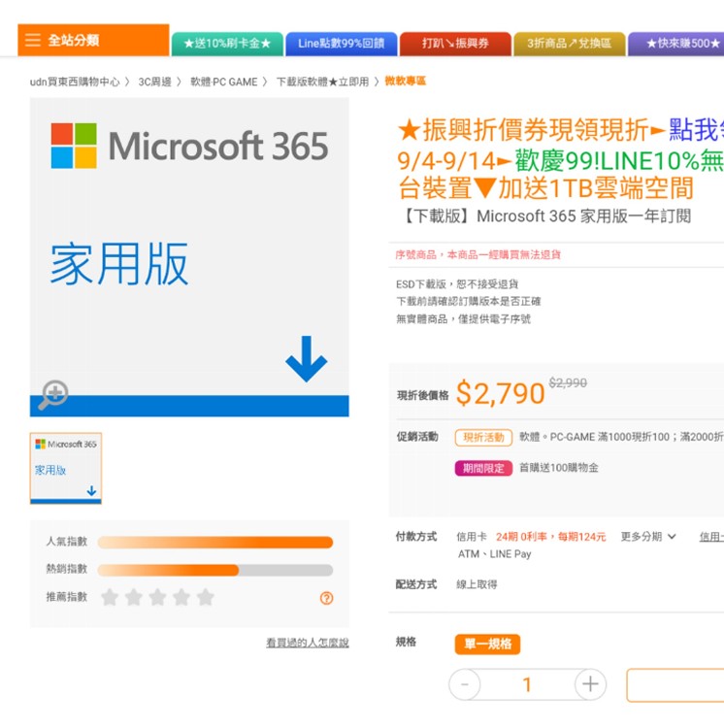Click the magnifier zoom icon on product image

(x=53, y=394)
